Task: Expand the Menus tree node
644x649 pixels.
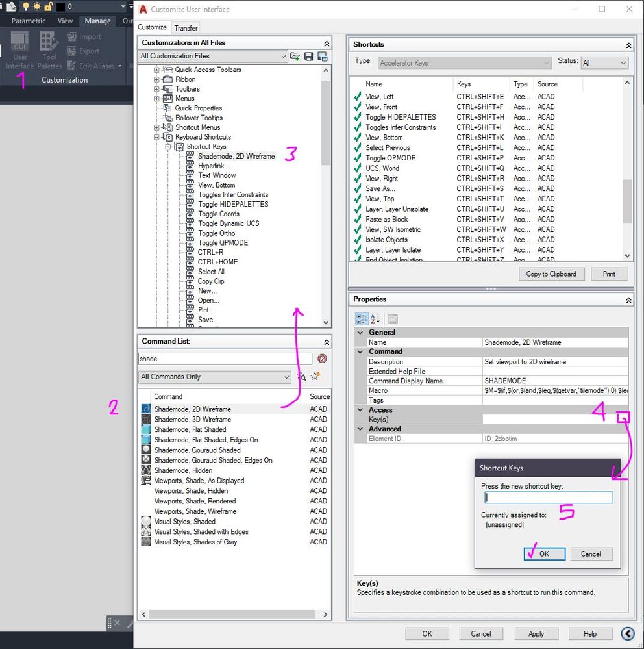Action: point(156,99)
